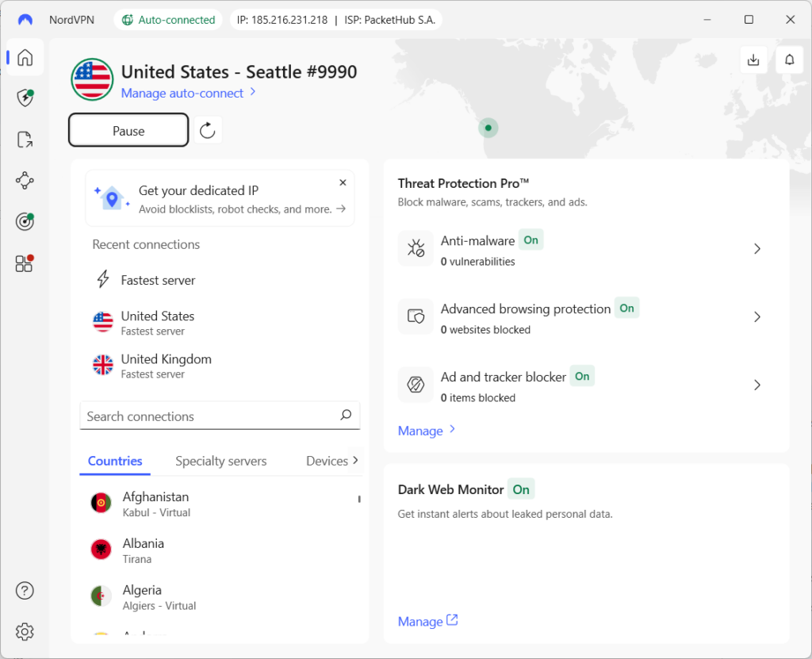Switch to Devices tab

pyautogui.click(x=326, y=461)
